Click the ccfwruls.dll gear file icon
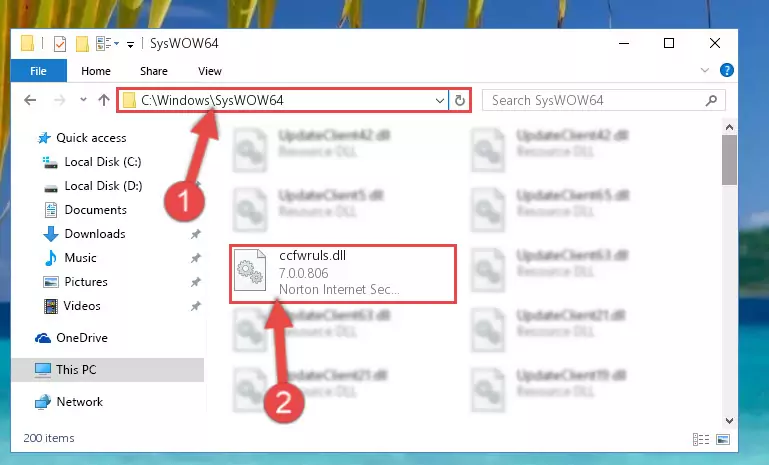The width and height of the screenshot is (769, 465). (x=250, y=270)
